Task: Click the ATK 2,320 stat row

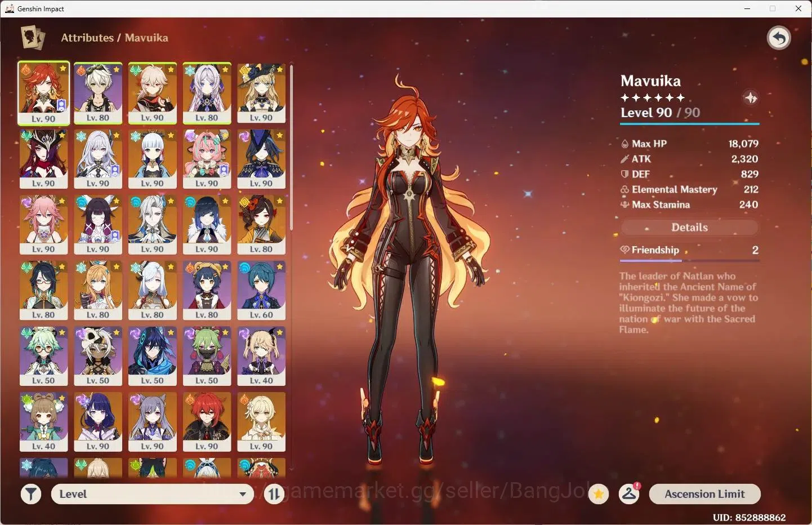Action: point(689,159)
